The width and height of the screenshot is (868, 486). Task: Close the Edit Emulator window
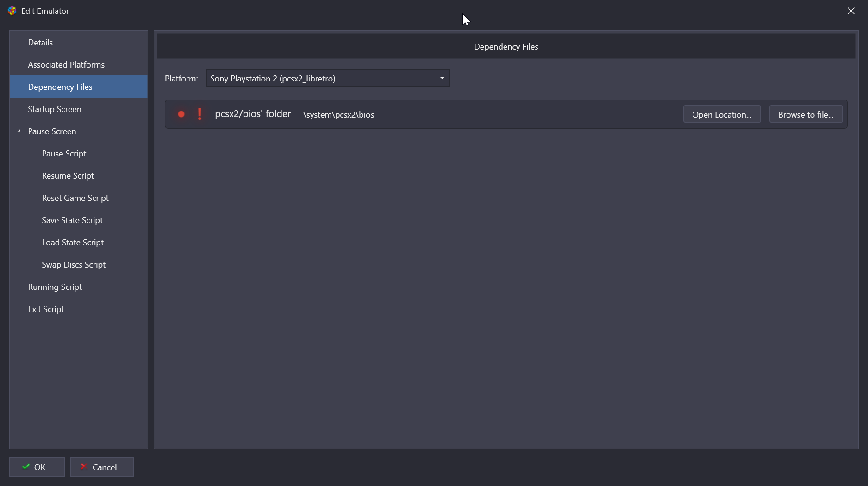851,11
